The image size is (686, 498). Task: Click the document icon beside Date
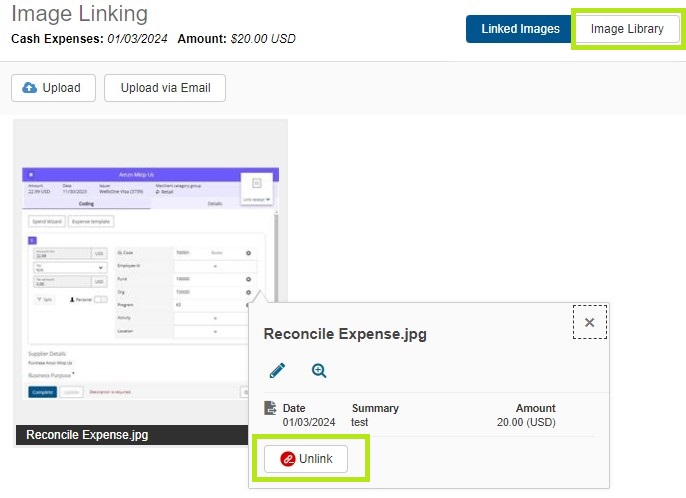point(270,408)
